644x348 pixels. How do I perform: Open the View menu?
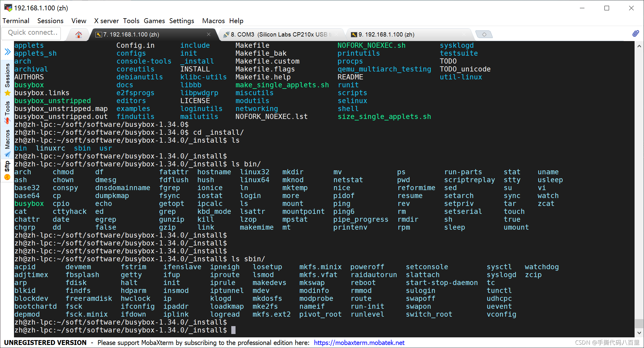[79, 21]
